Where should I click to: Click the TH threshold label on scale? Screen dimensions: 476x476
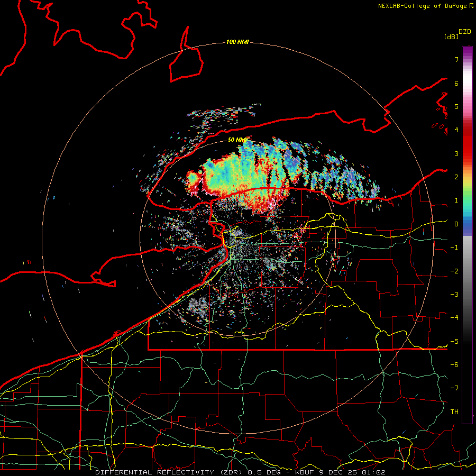coord(454,412)
